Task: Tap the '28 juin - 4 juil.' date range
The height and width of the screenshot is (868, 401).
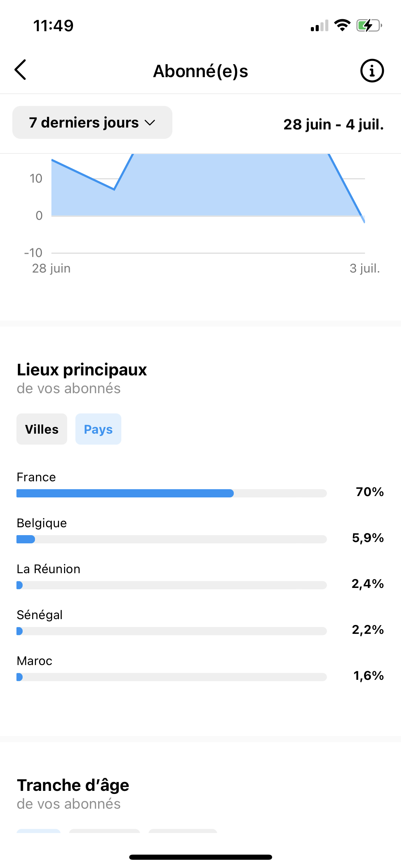Action: pyautogui.click(x=333, y=124)
